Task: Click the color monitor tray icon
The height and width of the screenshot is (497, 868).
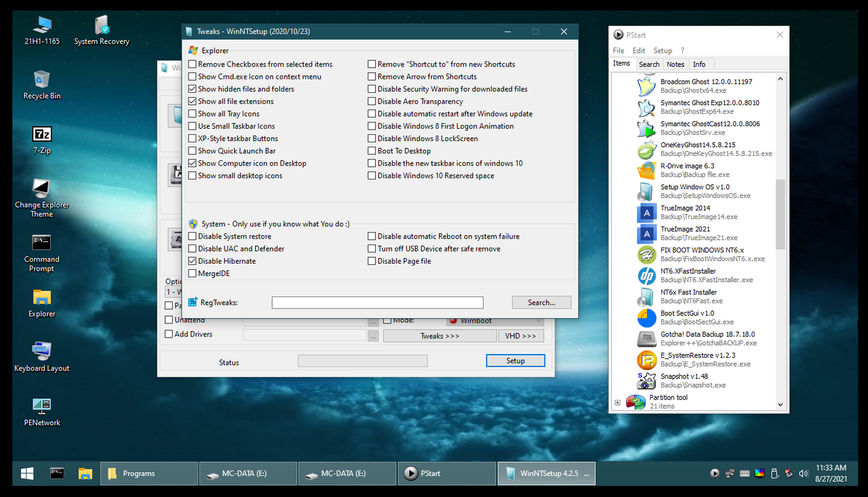Action: coord(759,473)
